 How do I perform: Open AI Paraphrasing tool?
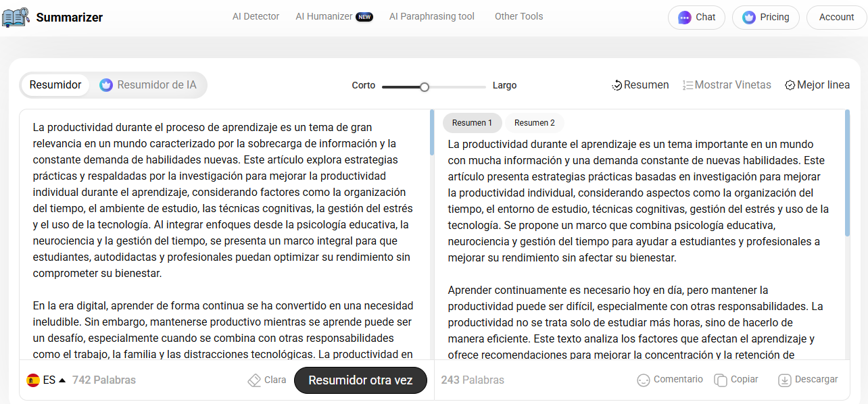pyautogui.click(x=432, y=16)
